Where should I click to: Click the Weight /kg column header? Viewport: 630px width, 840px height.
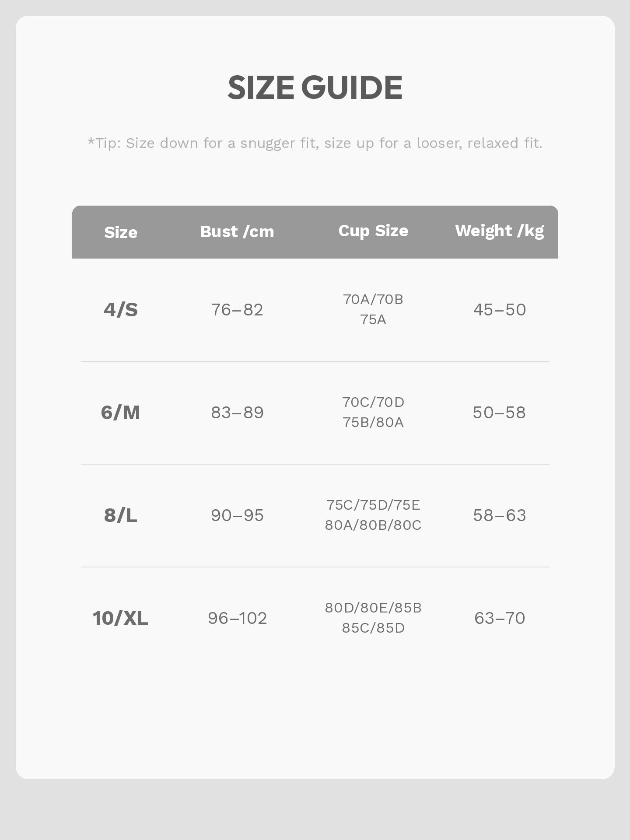coord(500,231)
